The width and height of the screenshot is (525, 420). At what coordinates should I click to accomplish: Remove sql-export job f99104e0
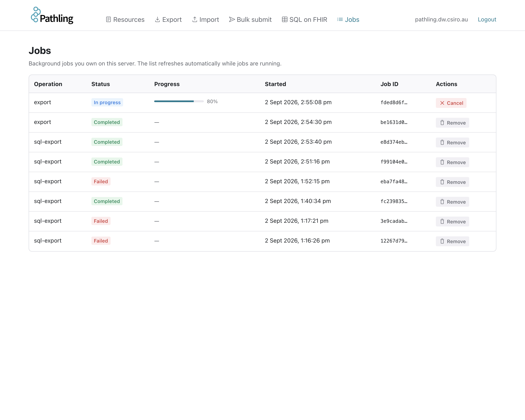(x=452, y=162)
